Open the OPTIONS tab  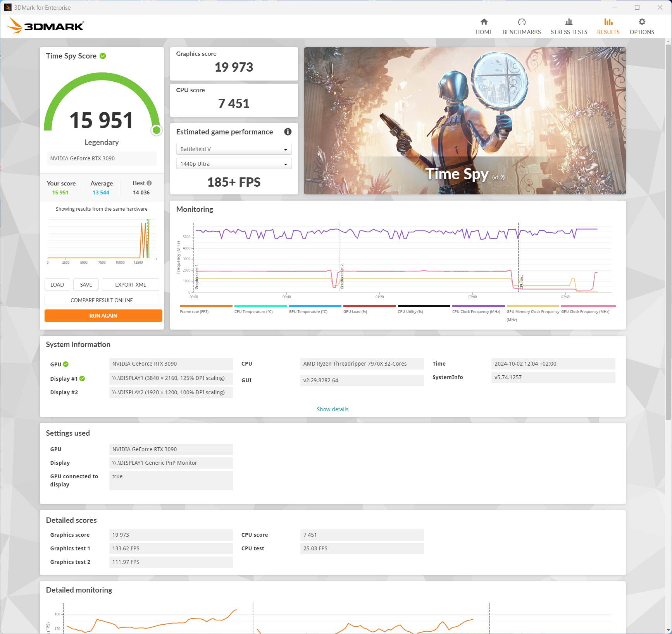pos(642,26)
